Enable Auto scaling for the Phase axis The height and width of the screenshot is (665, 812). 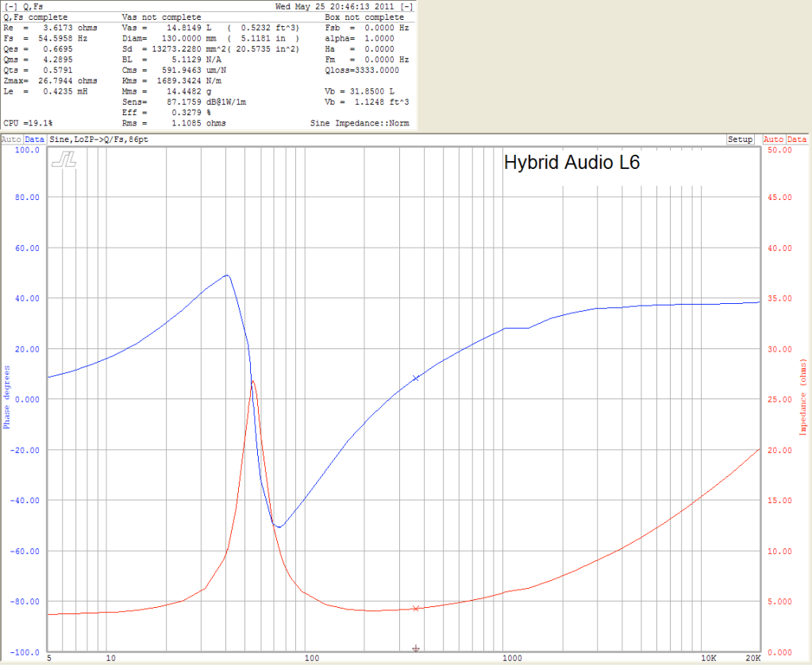tap(11, 140)
